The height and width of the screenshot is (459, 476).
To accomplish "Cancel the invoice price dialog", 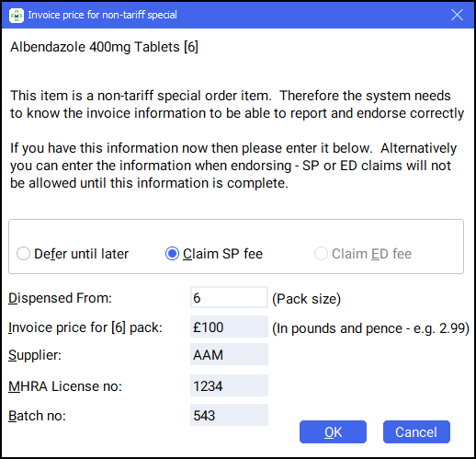I will point(416,431).
